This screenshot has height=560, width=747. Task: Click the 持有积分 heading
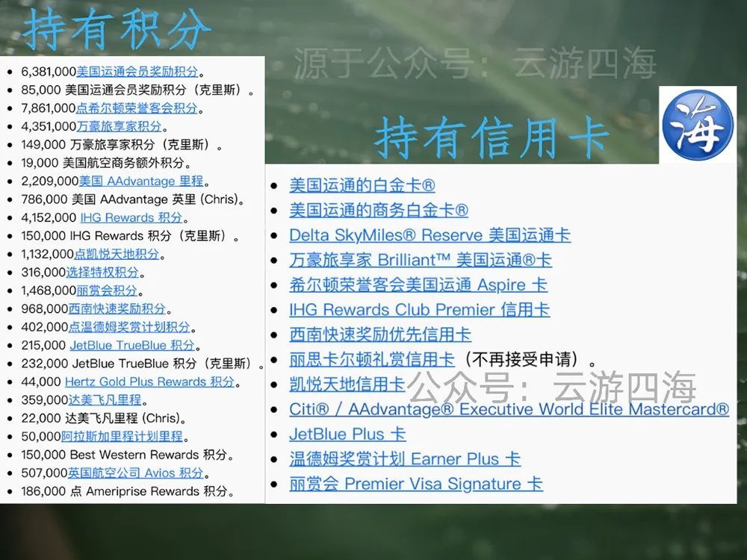[117, 29]
